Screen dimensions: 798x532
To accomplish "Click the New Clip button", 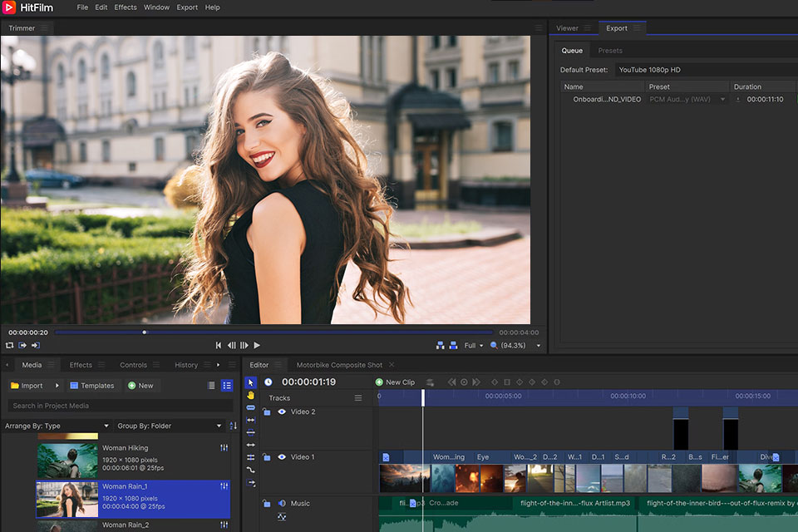I will coord(395,382).
